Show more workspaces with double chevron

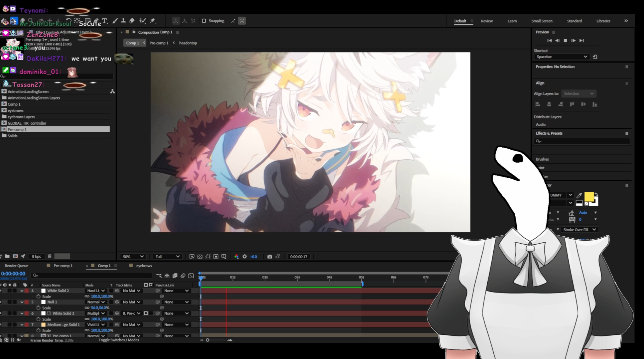(x=626, y=21)
